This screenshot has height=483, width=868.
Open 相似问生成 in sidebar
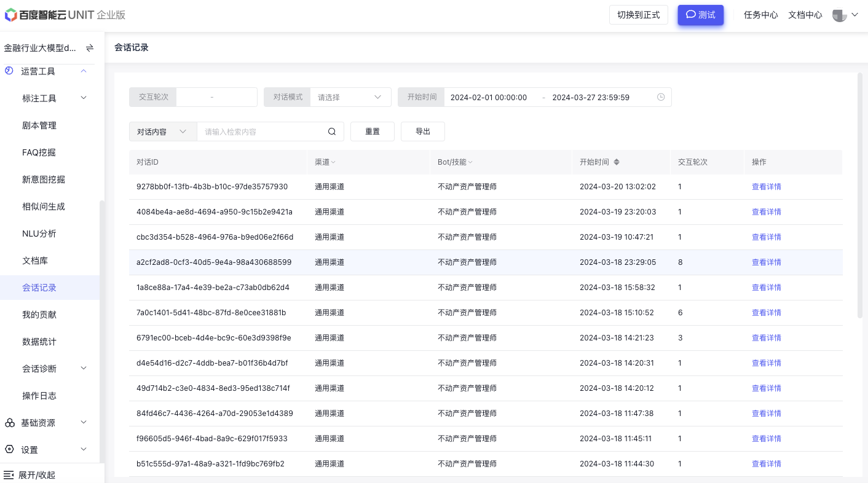44,206
